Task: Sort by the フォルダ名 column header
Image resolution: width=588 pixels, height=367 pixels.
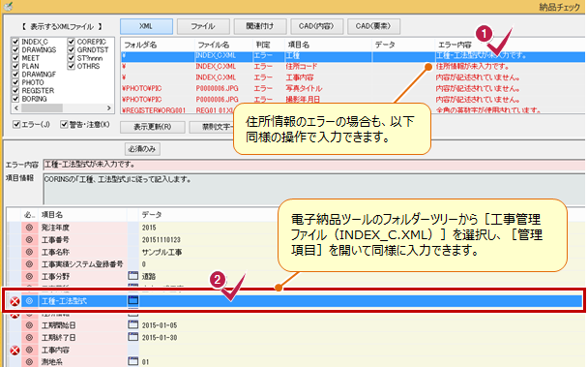Action: pyautogui.click(x=158, y=45)
